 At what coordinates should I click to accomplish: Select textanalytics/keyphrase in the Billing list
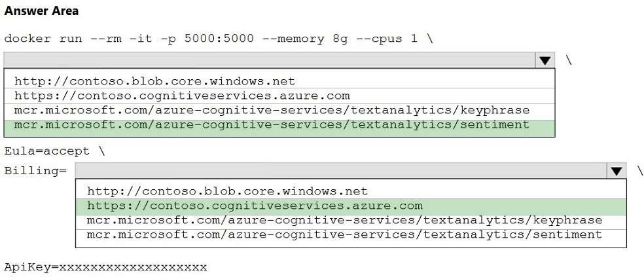click(x=344, y=220)
